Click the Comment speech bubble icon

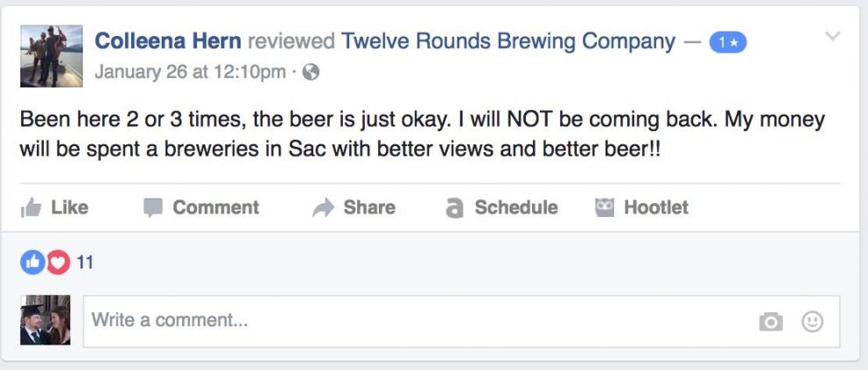[153, 208]
